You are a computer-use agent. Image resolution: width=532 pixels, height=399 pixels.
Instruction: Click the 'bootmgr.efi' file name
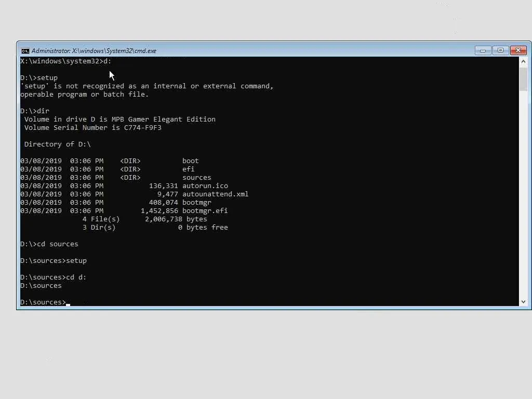(x=205, y=211)
